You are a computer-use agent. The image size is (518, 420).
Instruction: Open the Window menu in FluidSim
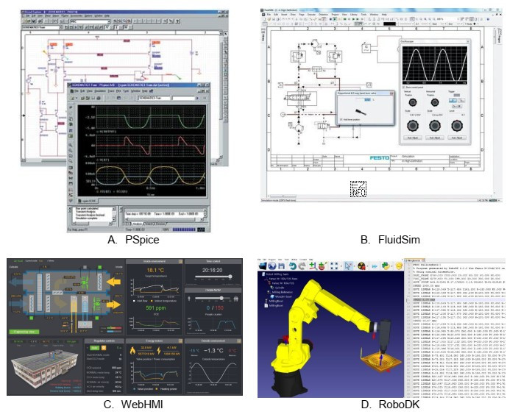[374, 15]
